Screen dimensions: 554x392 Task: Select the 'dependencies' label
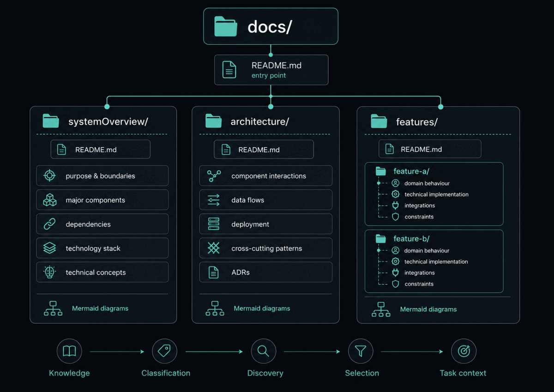tap(88, 224)
